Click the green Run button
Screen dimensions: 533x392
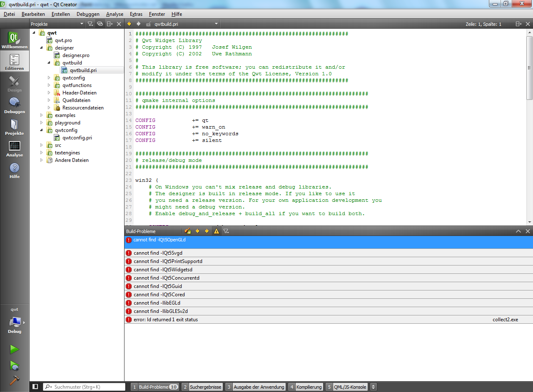point(15,349)
